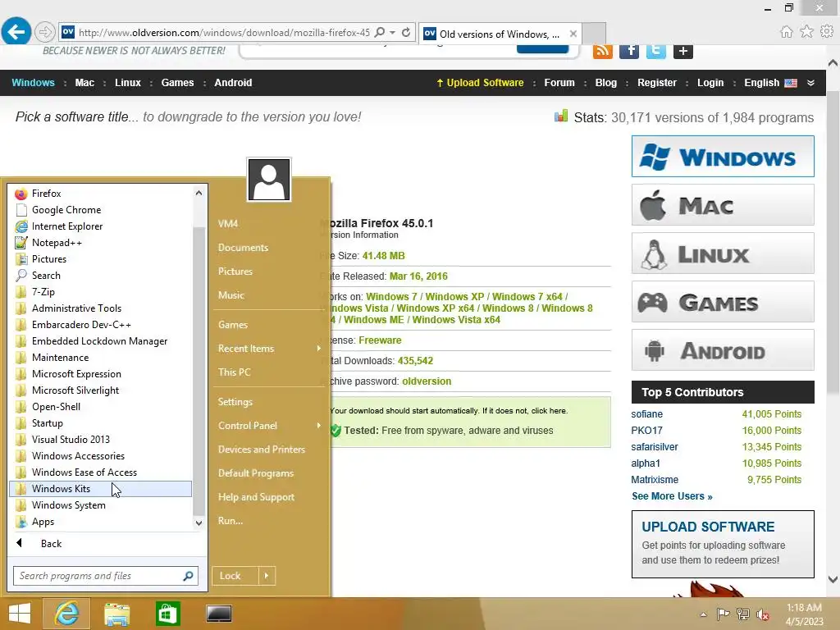Click the muted volume tray icon

point(763,614)
